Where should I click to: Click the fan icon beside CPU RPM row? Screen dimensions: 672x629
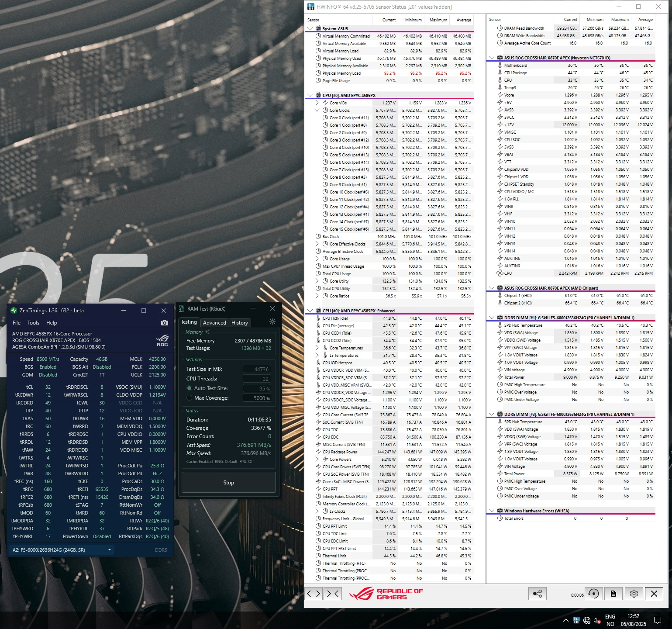click(500, 273)
